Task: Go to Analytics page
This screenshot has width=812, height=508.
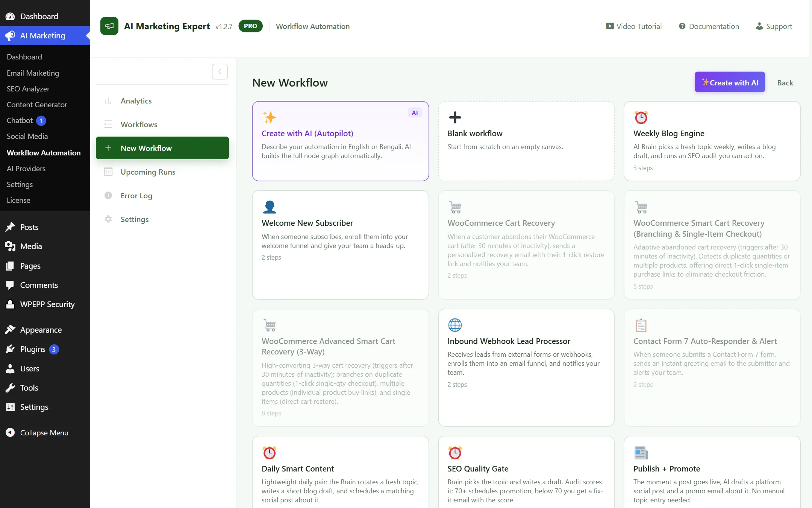Action: (136, 101)
